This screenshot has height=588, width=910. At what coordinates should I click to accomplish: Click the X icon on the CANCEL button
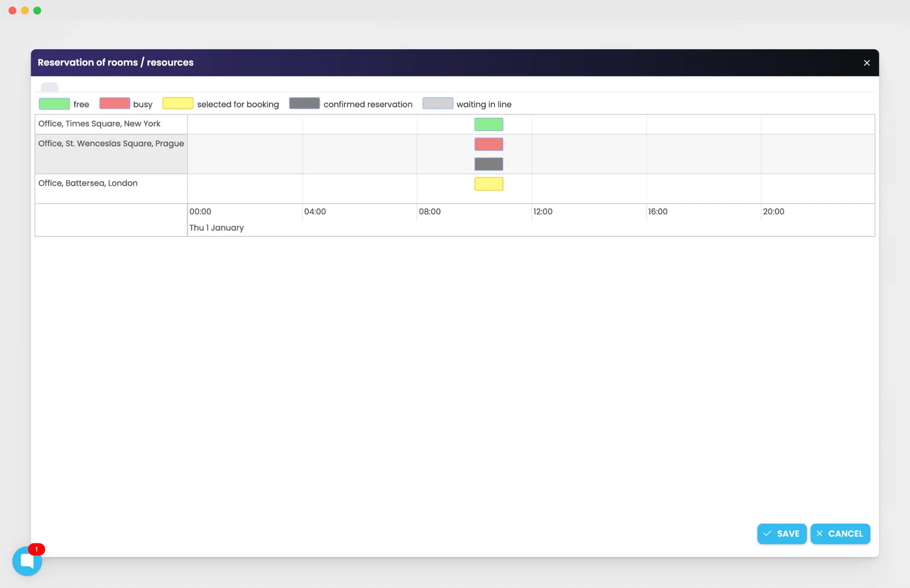(x=819, y=534)
